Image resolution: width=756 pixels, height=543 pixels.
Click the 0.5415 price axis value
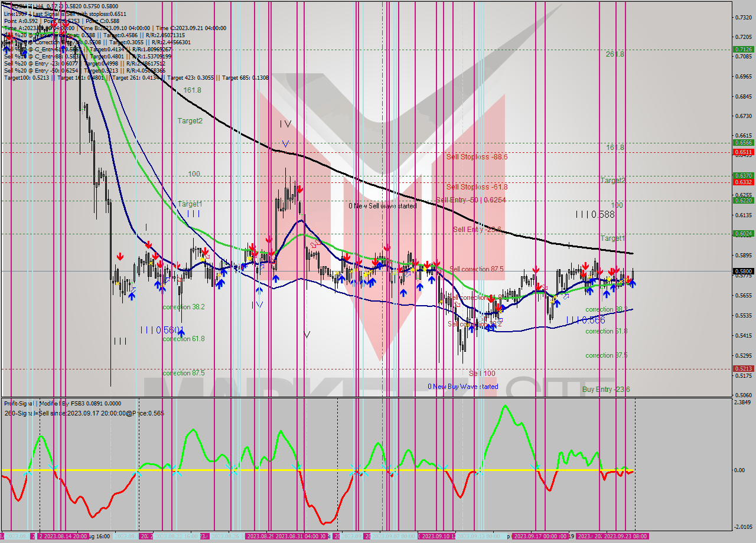click(743, 335)
